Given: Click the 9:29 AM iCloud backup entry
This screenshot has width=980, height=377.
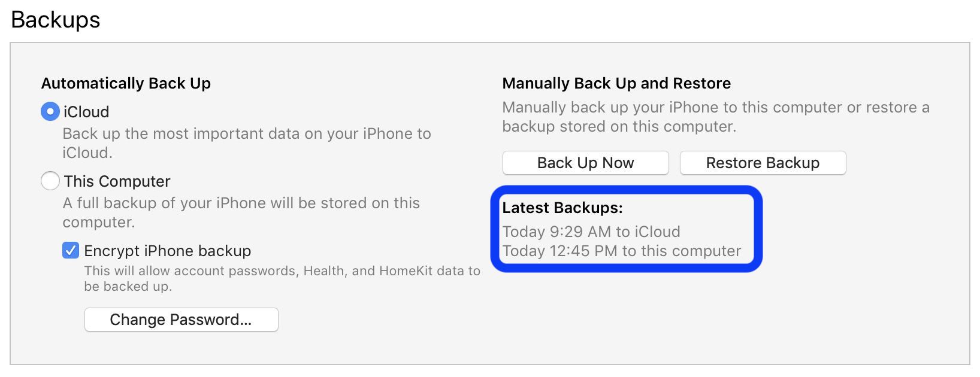Looking at the screenshot, I should click(591, 232).
